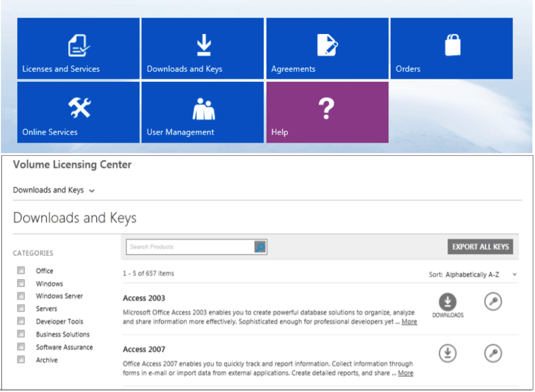Screen dimensions: 535x392
Task: Open the Downloads and Keys tile
Action: [202, 48]
